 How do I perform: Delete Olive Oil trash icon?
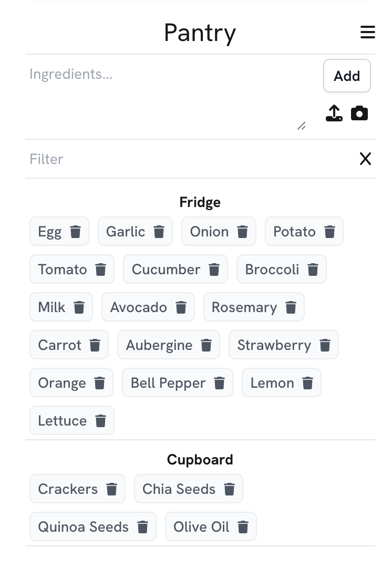coord(243,527)
